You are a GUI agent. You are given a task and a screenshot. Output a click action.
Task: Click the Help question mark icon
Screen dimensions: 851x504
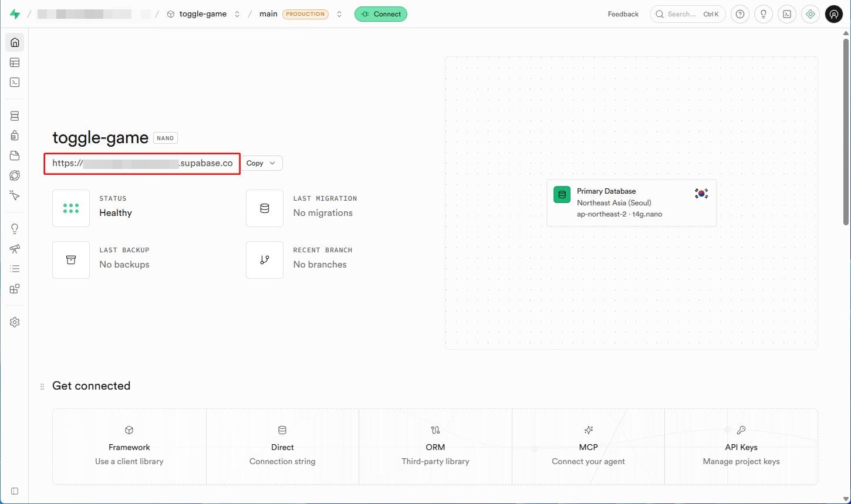tap(740, 14)
